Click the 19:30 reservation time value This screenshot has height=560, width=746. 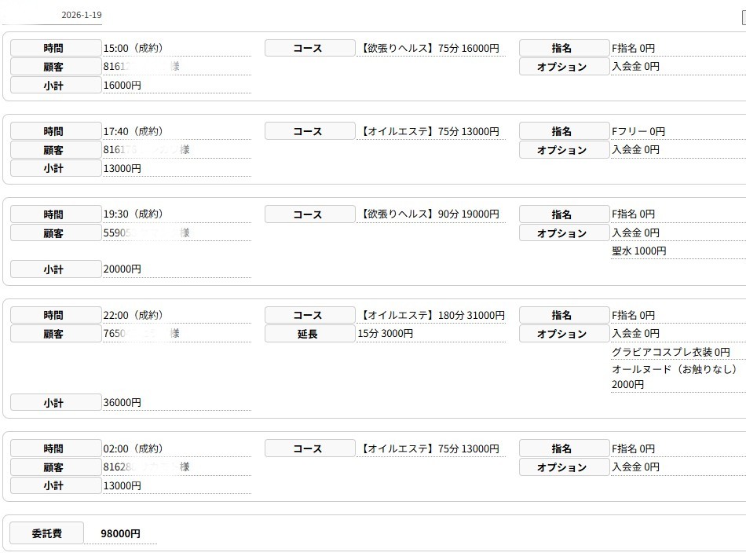click(x=133, y=214)
